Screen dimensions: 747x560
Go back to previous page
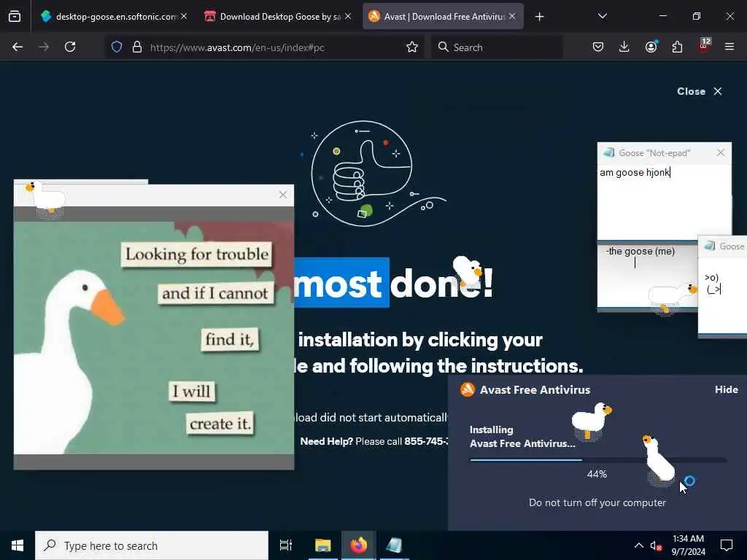[18, 47]
